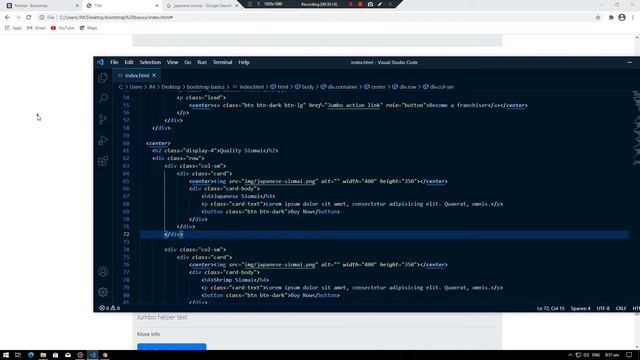Image resolution: width=640 pixels, height=360 pixels.
Task: Change indentation via Spaces: 4
Action: 580,308
